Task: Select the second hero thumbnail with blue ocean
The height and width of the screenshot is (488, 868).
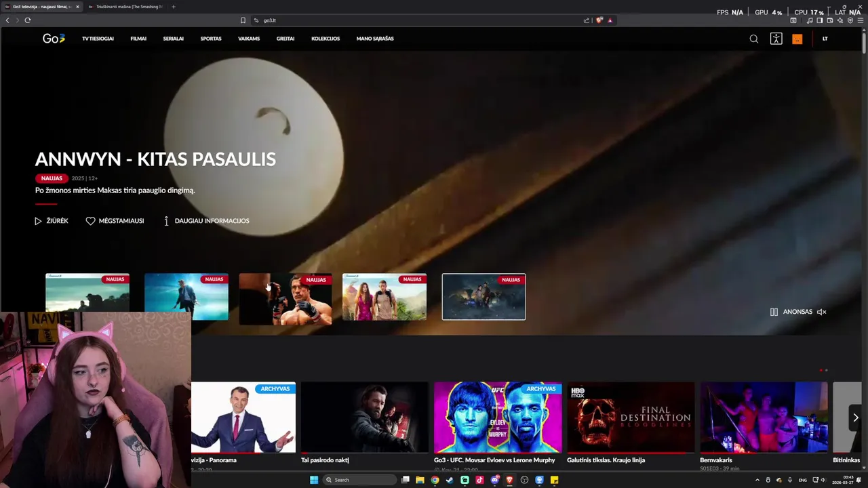Action: pos(186,296)
